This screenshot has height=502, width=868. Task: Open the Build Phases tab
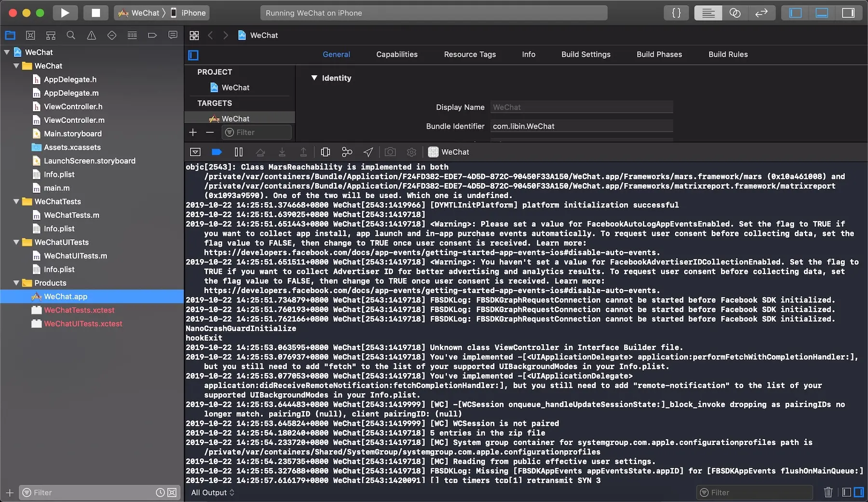coord(659,54)
